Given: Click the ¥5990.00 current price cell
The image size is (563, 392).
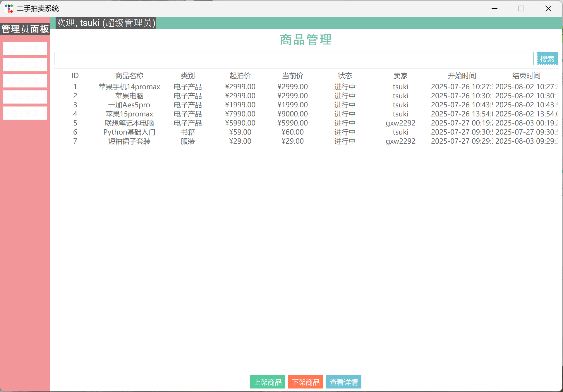Looking at the screenshot, I should (293, 123).
